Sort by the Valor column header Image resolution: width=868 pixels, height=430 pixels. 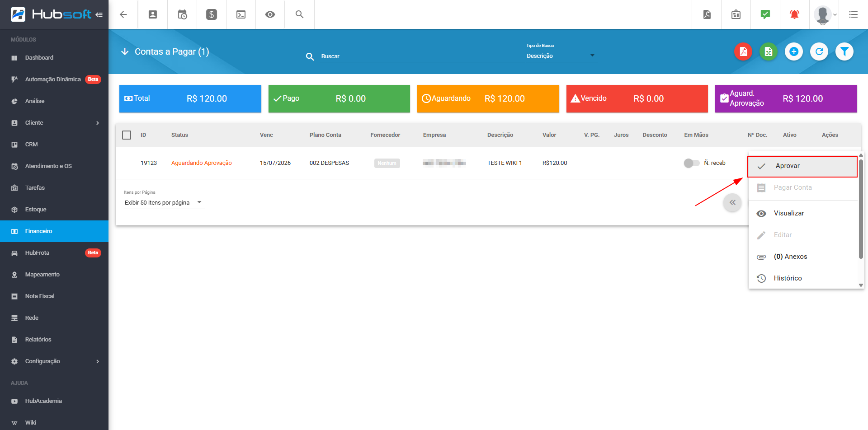tap(549, 135)
